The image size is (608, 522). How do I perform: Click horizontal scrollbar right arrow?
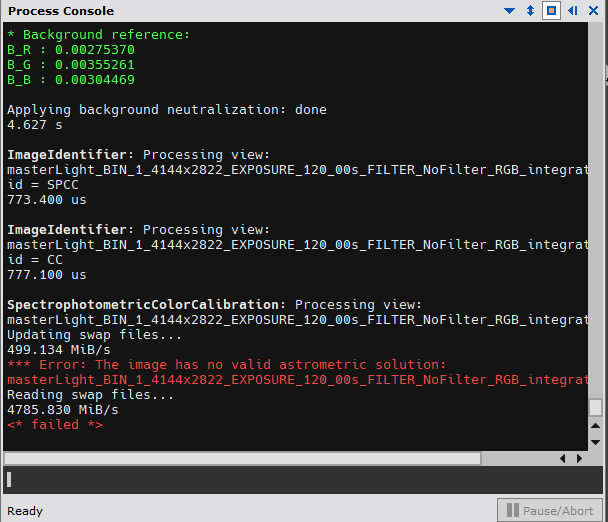579,459
